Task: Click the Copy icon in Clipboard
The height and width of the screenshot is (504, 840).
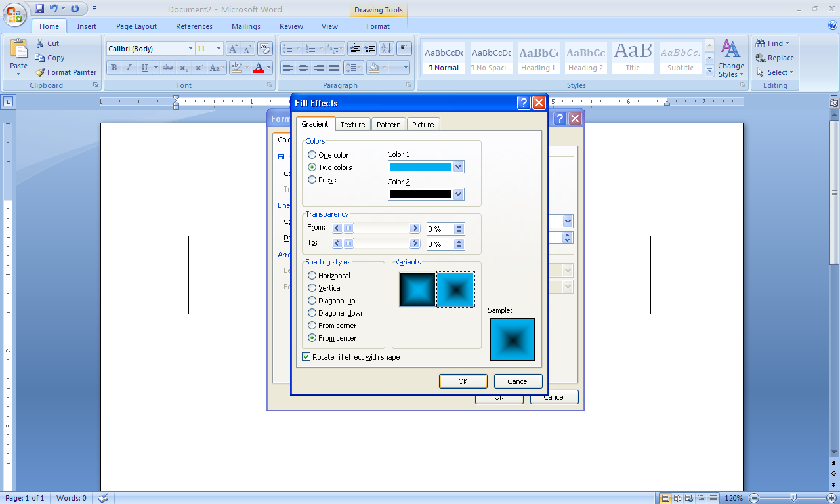Action: point(40,58)
